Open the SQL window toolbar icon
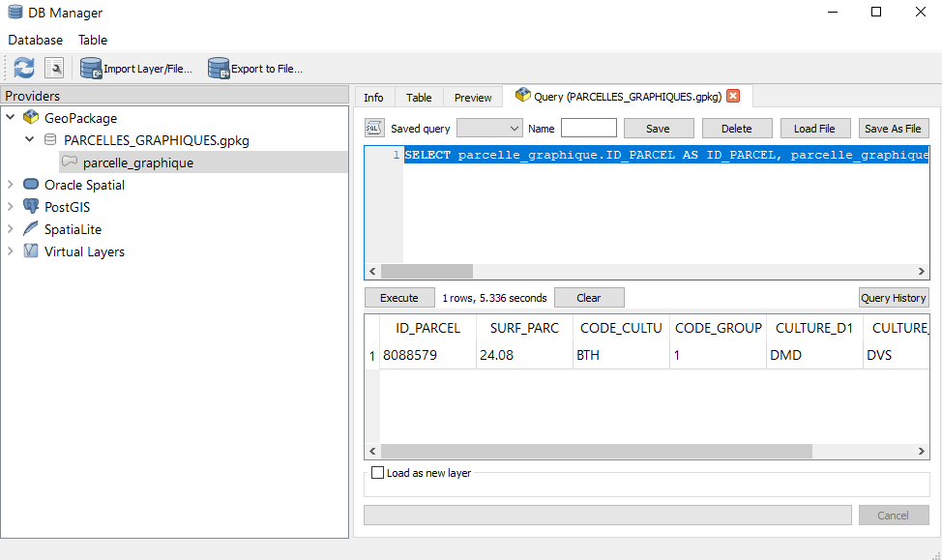The image size is (942, 560). 55,68
